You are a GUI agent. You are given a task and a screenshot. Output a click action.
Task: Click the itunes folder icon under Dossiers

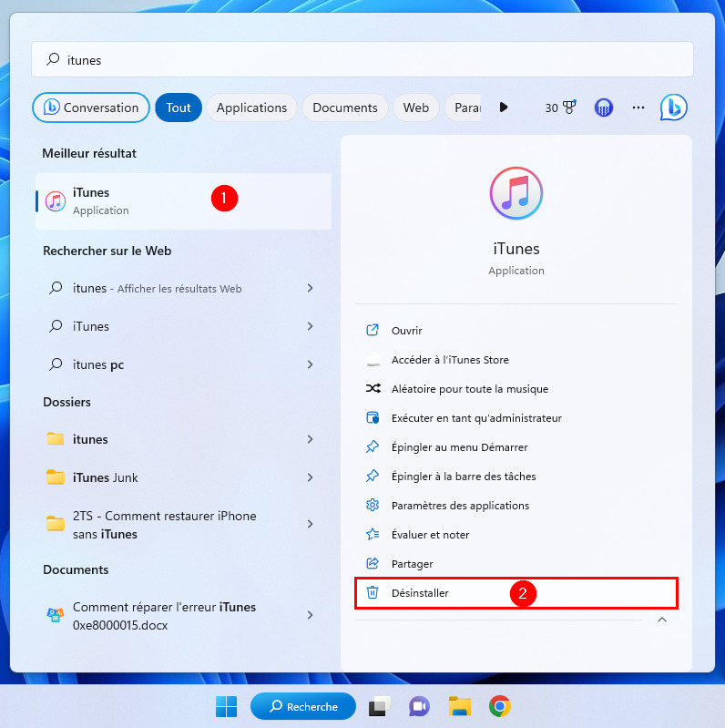tap(56, 439)
